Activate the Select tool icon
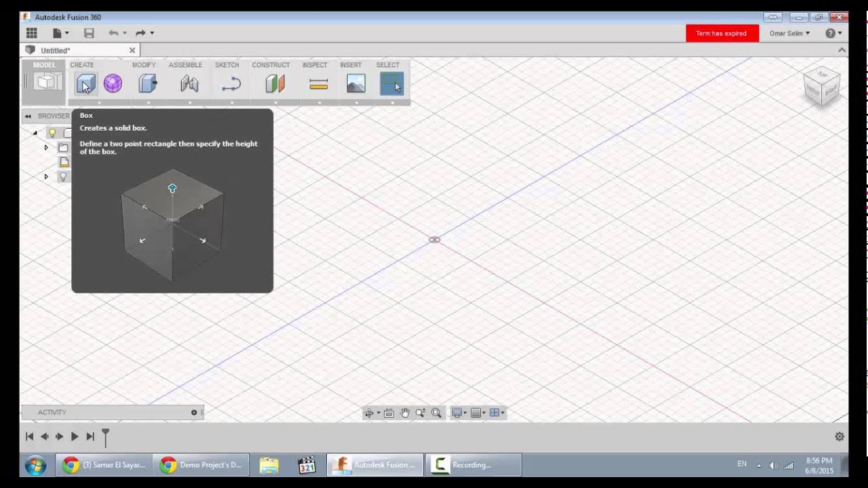Screen dimensions: 868x488 (x=392, y=84)
